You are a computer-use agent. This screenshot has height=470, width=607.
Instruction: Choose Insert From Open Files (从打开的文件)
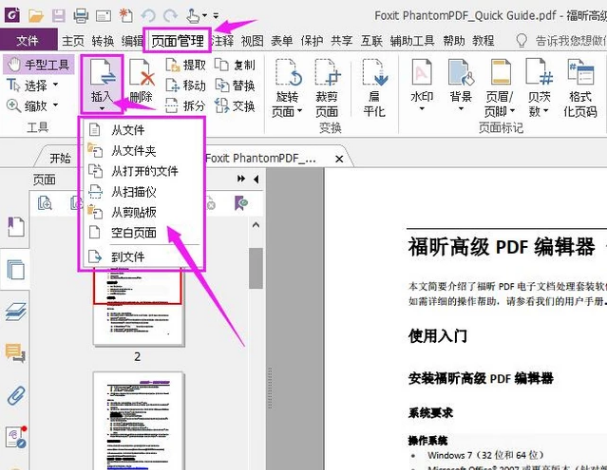[141, 171]
